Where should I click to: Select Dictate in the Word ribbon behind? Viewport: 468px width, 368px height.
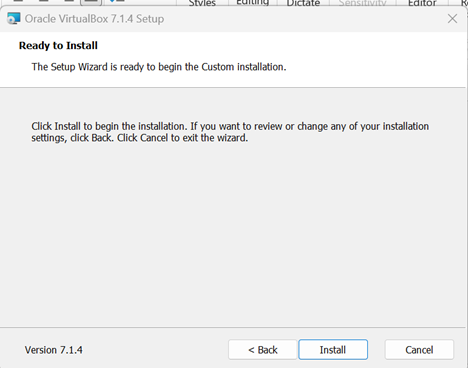[x=303, y=3]
